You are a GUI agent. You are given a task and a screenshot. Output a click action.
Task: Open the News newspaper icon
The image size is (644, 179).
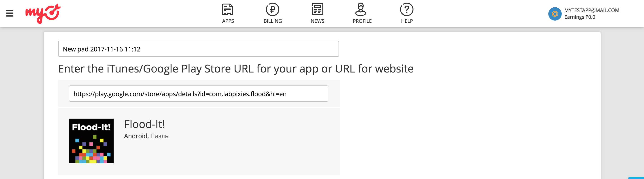point(317,9)
